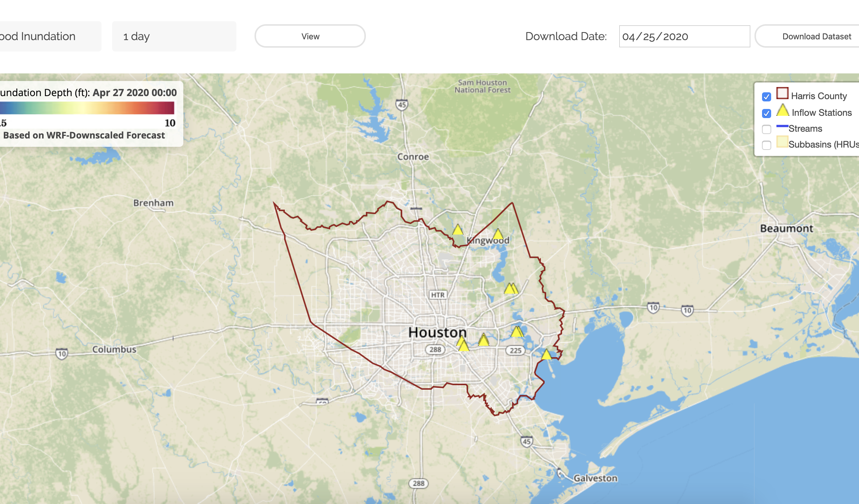Expand the Subbasins HRUs layer toggle

pyautogui.click(x=766, y=145)
